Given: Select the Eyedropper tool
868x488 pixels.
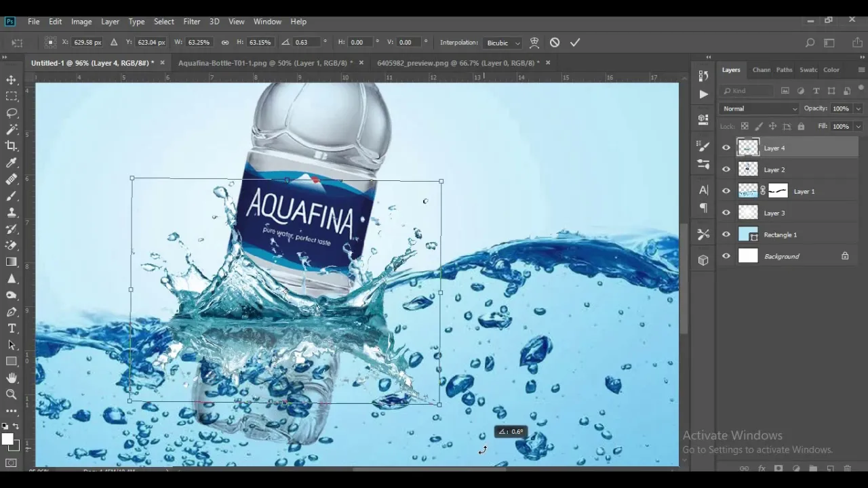Looking at the screenshot, I should (12, 163).
